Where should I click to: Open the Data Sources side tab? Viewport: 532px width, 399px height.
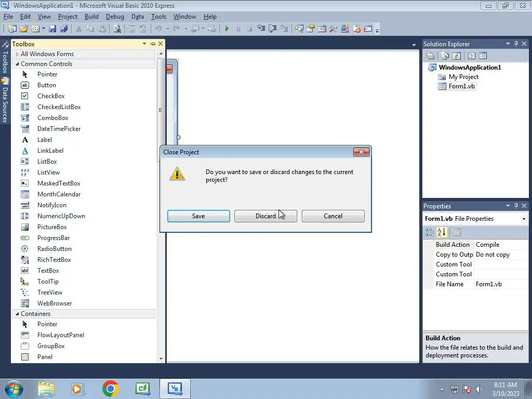[5, 101]
